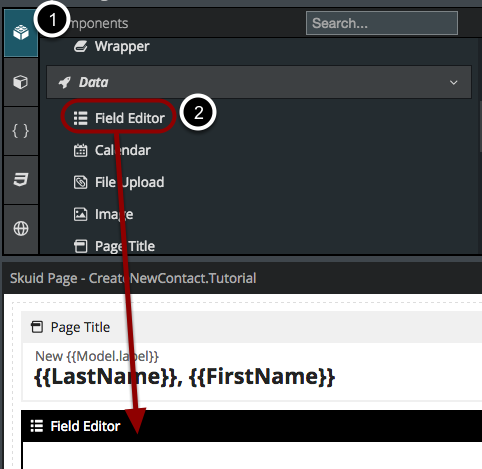Image resolution: width=482 pixels, height=469 pixels.
Task: Open the JavaScript curly braces sidebar icon
Action: click(21, 131)
